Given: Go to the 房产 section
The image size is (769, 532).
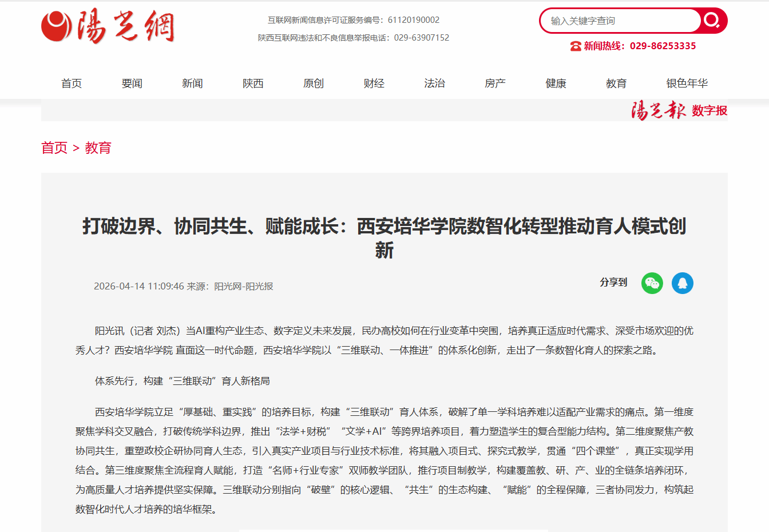Looking at the screenshot, I should pyautogui.click(x=496, y=84).
